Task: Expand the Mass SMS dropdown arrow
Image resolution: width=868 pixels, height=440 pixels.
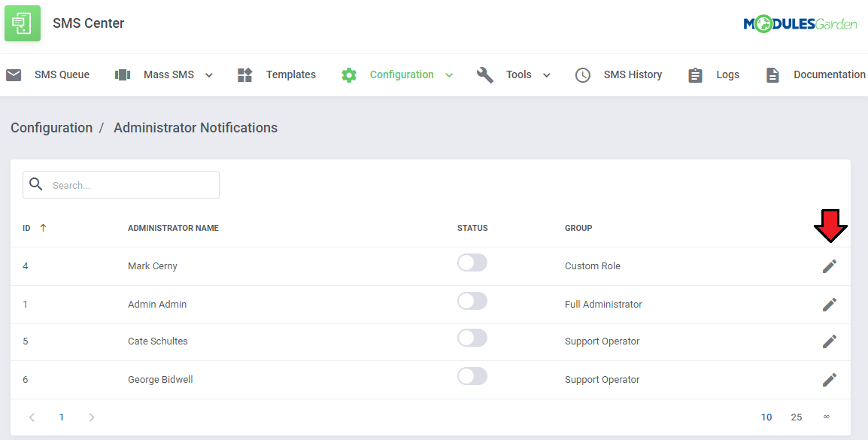Action: (x=208, y=75)
